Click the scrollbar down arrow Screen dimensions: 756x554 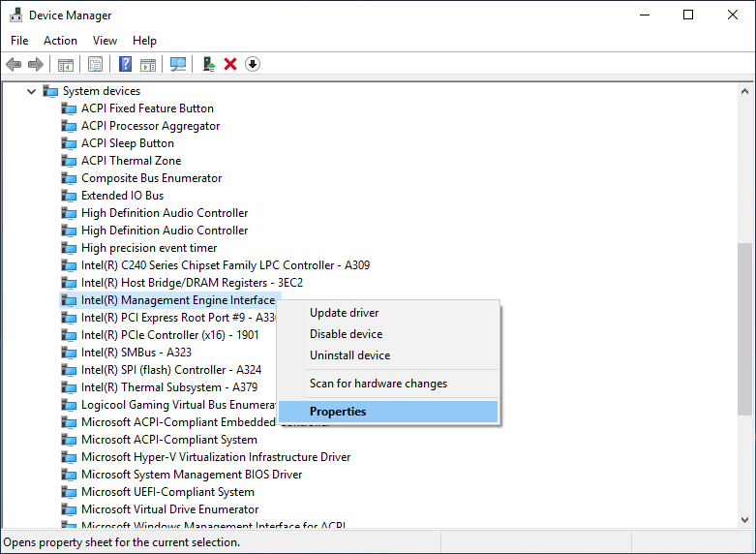tap(744, 520)
